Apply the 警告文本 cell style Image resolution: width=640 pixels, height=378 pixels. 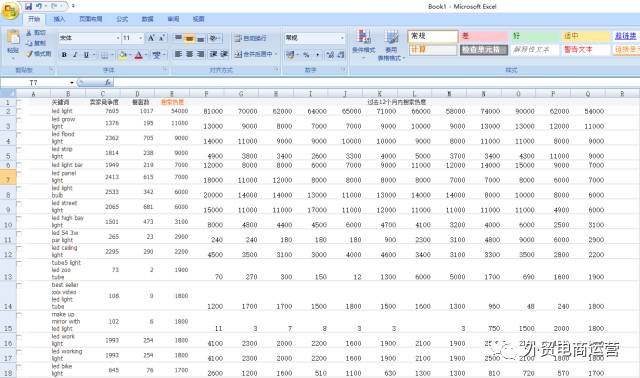point(585,50)
